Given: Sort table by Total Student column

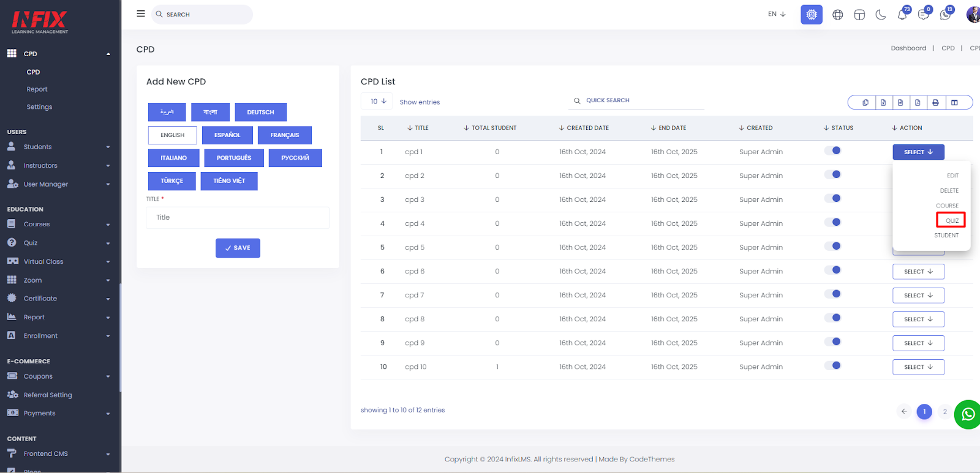Looking at the screenshot, I should click(490, 128).
